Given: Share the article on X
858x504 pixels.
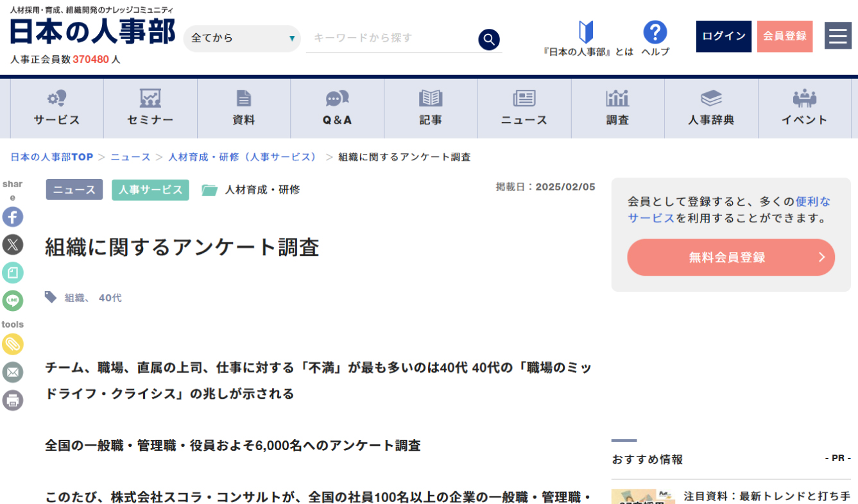Looking at the screenshot, I should pos(13,244).
